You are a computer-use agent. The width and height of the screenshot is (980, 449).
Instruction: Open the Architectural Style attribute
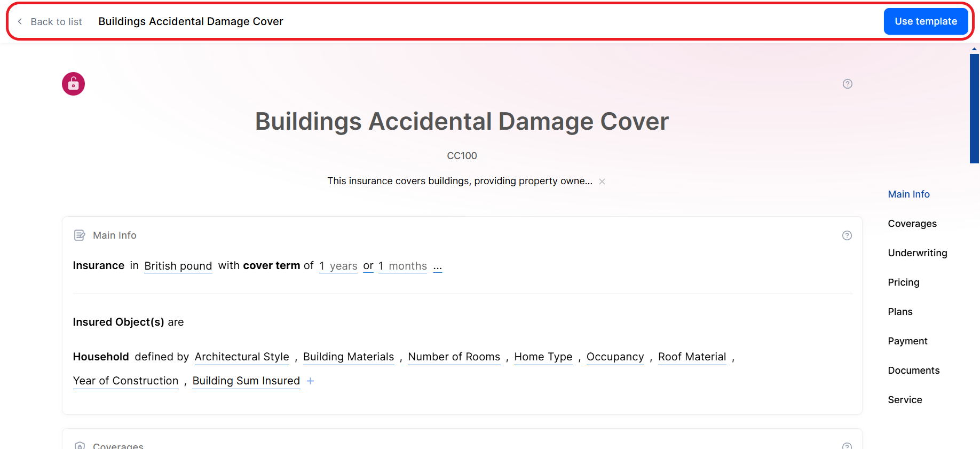click(x=242, y=357)
